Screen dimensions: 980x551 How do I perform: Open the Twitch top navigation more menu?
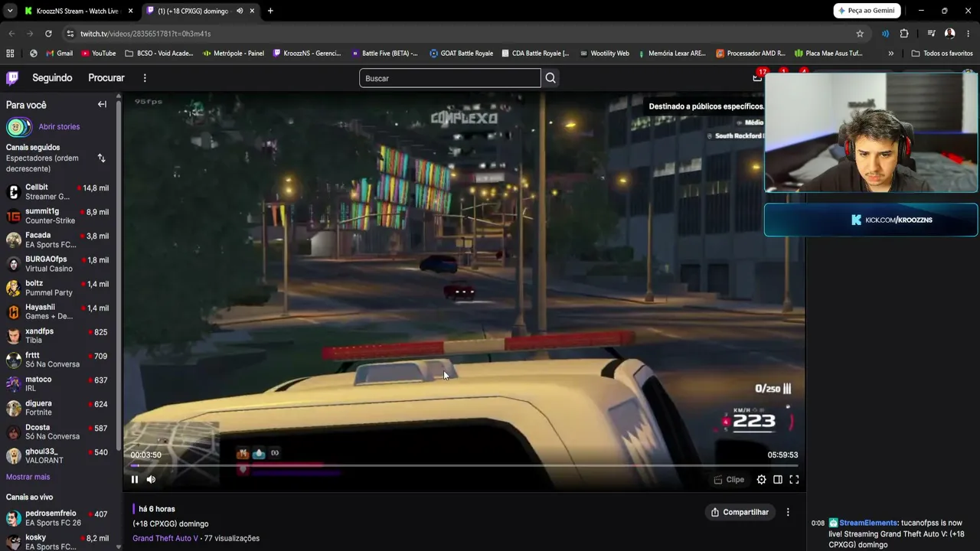click(x=145, y=78)
